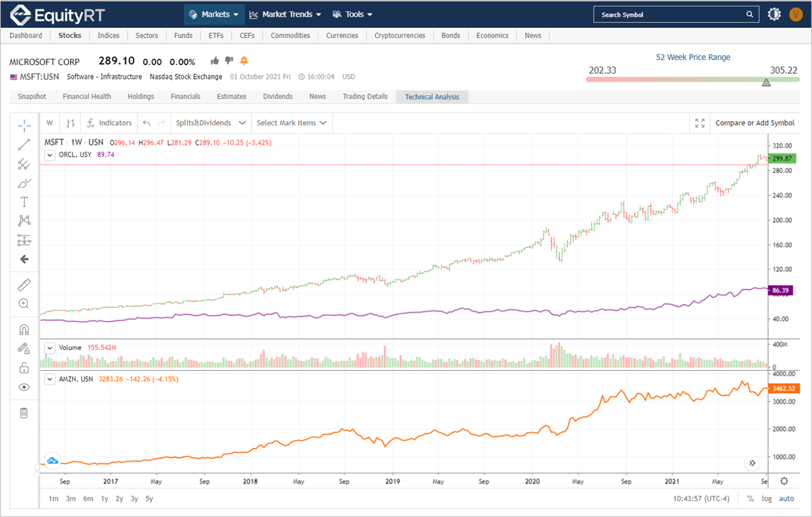Open the Select Mark Items dropdown
The width and height of the screenshot is (812, 517).
pos(291,122)
